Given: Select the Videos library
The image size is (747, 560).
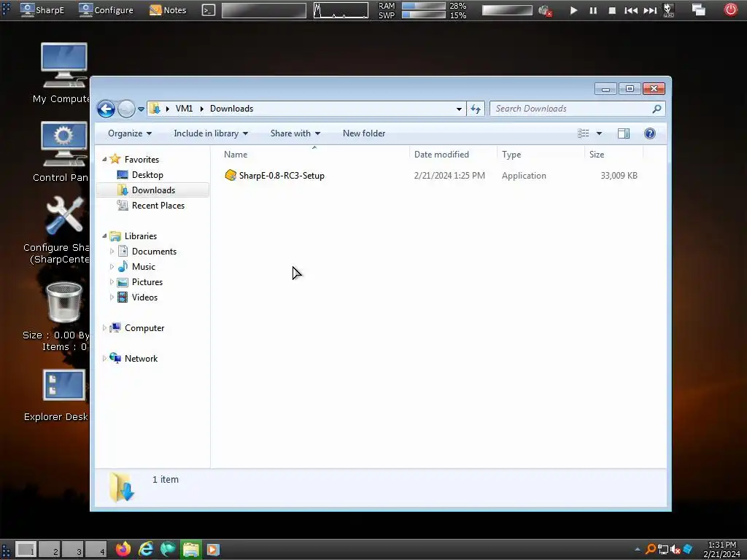Looking at the screenshot, I should click(145, 297).
